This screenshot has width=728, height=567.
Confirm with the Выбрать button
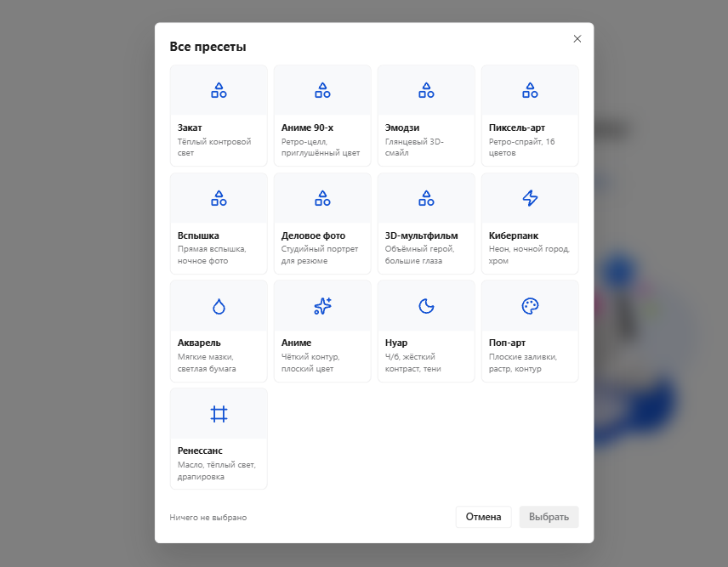549,517
